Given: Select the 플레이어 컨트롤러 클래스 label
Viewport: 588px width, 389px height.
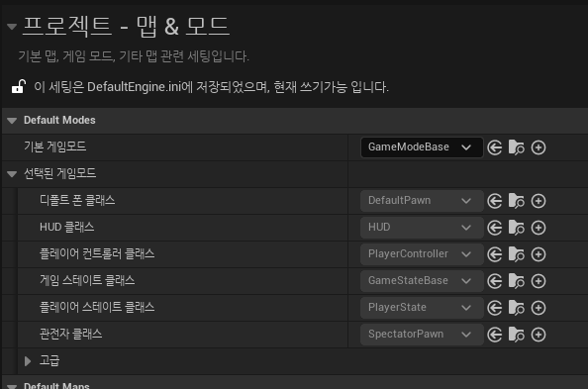Looking at the screenshot, I should [x=97, y=254].
